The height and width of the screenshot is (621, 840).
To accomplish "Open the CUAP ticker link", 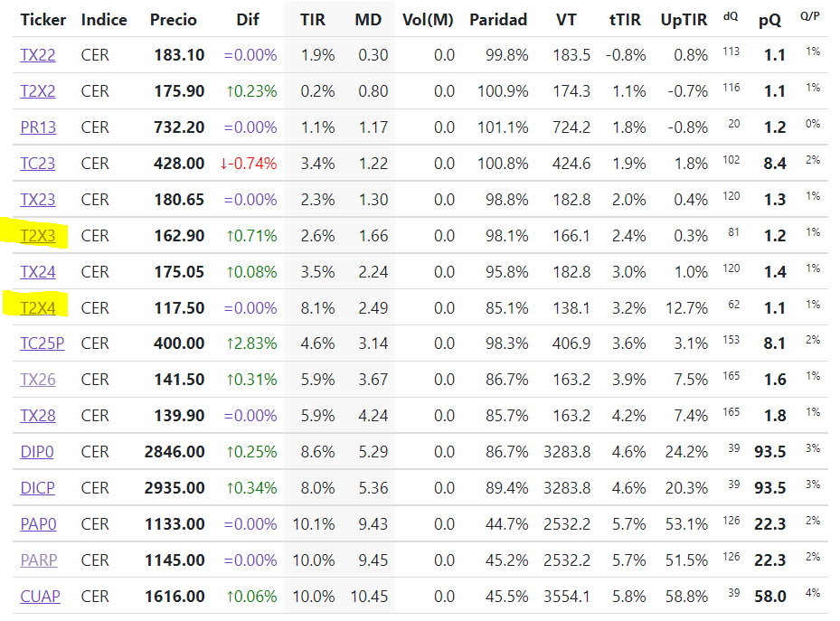I will 40,596.
